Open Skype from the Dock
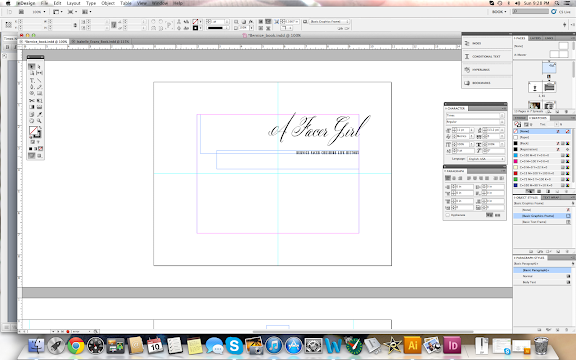This screenshot has height=360, width=576. tap(234, 346)
